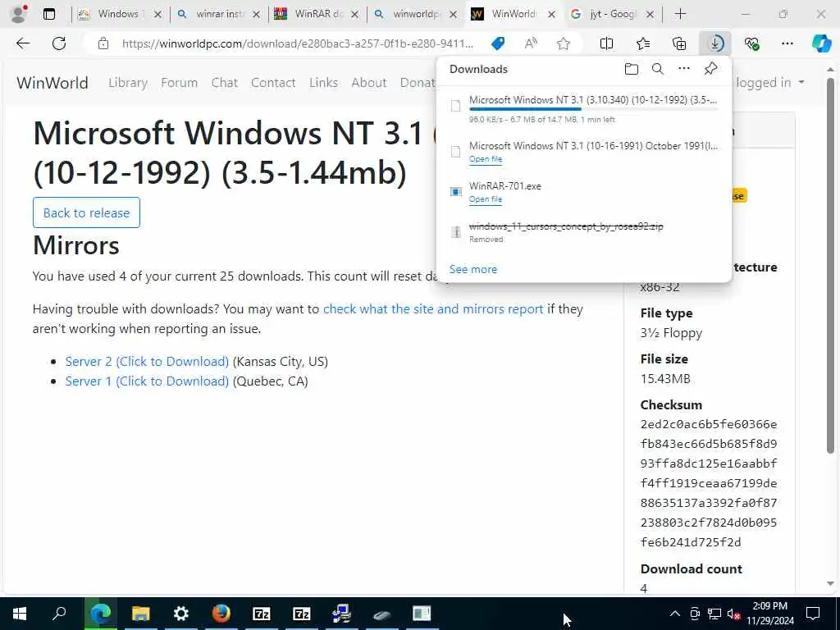Open file for Windows NT 3.1 October 1991 download
Image resolution: width=840 pixels, height=630 pixels.
coord(486,159)
